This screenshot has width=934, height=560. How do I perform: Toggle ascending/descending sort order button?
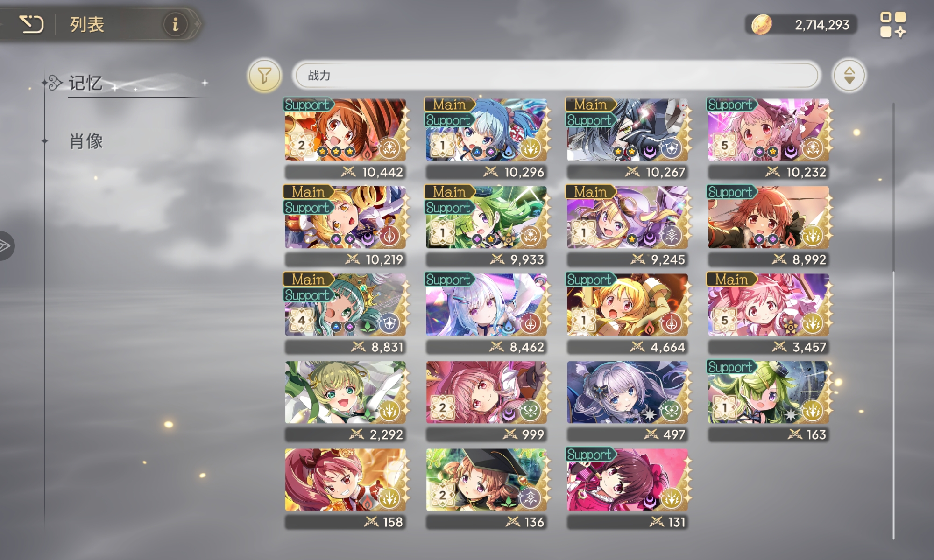[849, 75]
